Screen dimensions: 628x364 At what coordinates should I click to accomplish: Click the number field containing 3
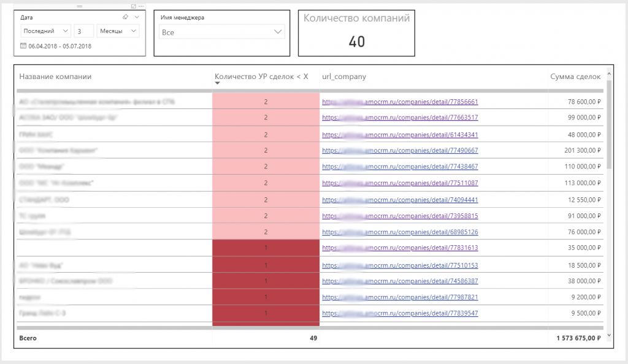[83, 31]
